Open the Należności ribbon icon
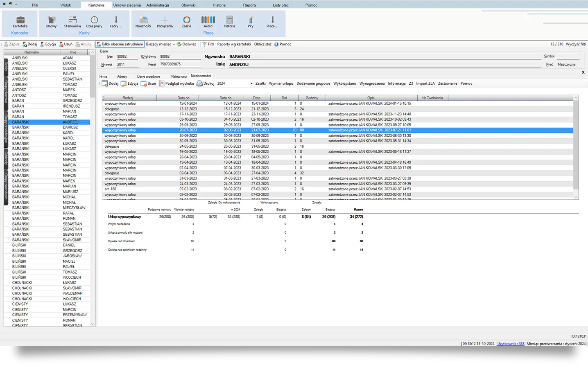The image size is (588, 365). [x=143, y=22]
